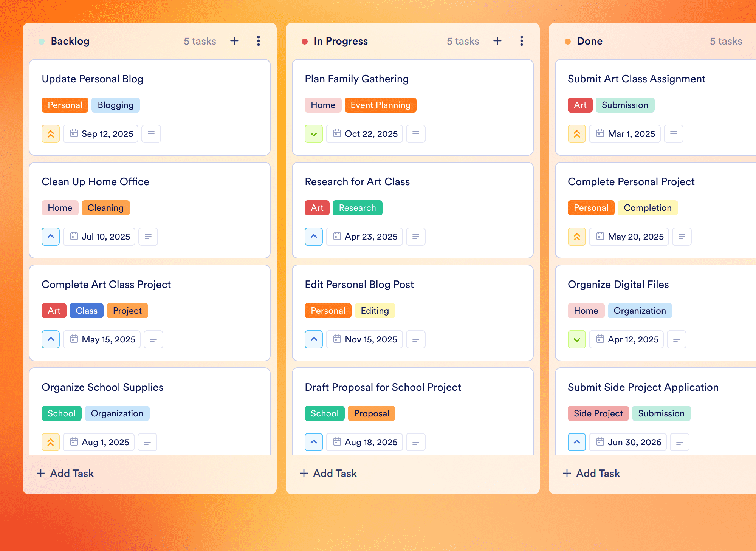Click the Event Planning tag
756x551 pixels.
(380, 105)
